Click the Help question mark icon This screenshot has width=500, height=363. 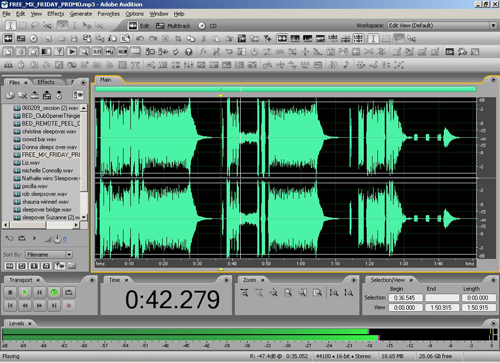coord(188,52)
